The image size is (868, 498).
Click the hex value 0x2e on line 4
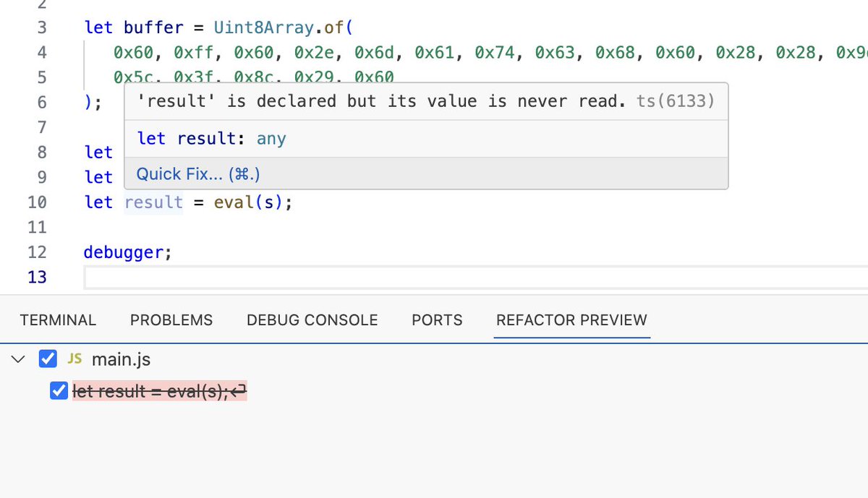coord(312,52)
